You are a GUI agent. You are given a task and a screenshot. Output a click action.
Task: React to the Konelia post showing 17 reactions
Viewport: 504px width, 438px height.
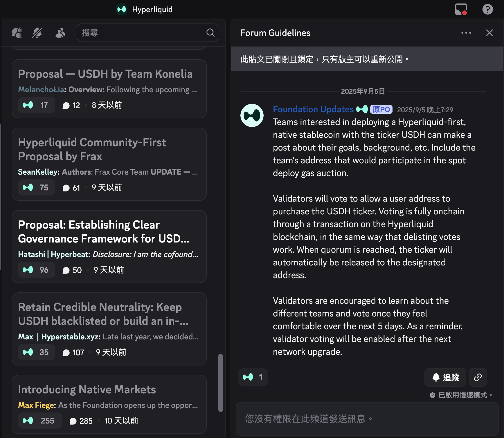37,105
